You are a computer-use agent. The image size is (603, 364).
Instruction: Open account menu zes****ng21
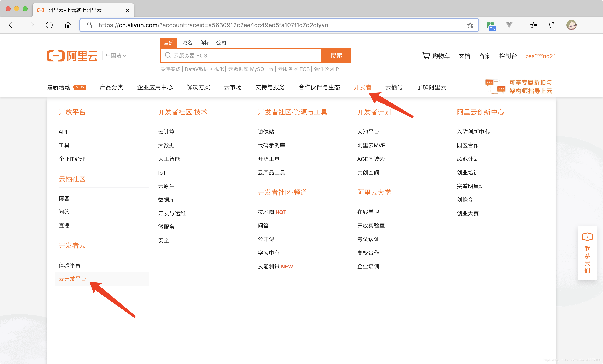[x=540, y=56]
